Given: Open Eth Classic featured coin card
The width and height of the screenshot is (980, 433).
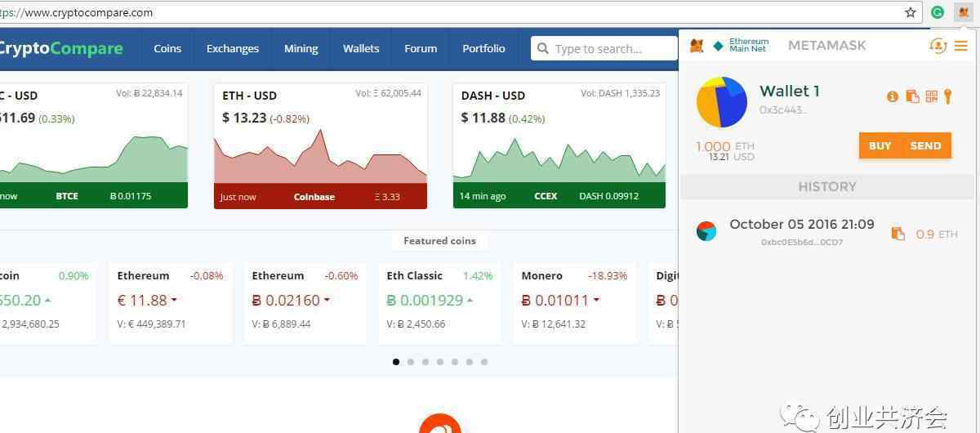Looking at the screenshot, I should 439,302.
